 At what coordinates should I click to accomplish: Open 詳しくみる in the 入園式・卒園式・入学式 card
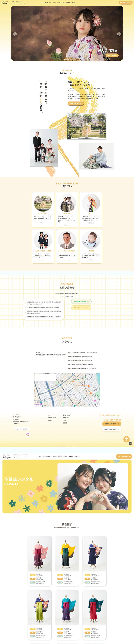pos(43,260)
